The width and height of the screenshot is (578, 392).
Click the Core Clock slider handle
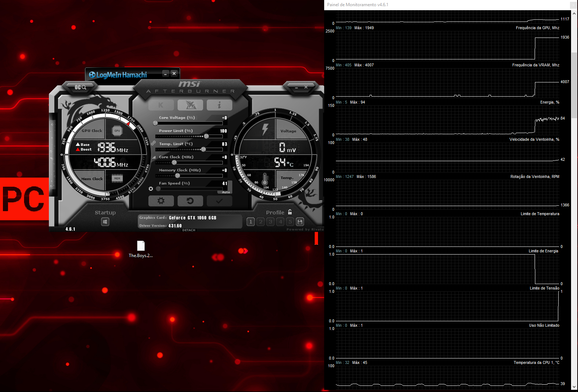click(174, 162)
